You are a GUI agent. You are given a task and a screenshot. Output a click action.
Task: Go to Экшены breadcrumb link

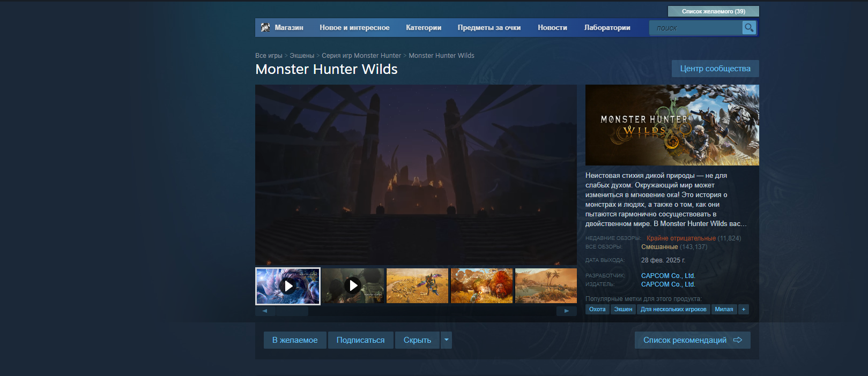click(x=302, y=56)
